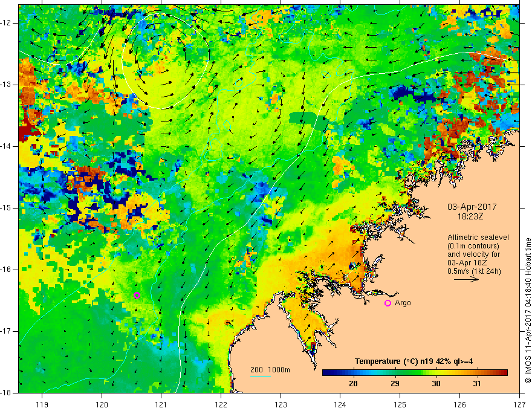Click the longitude 125 axis label

(400, 404)
